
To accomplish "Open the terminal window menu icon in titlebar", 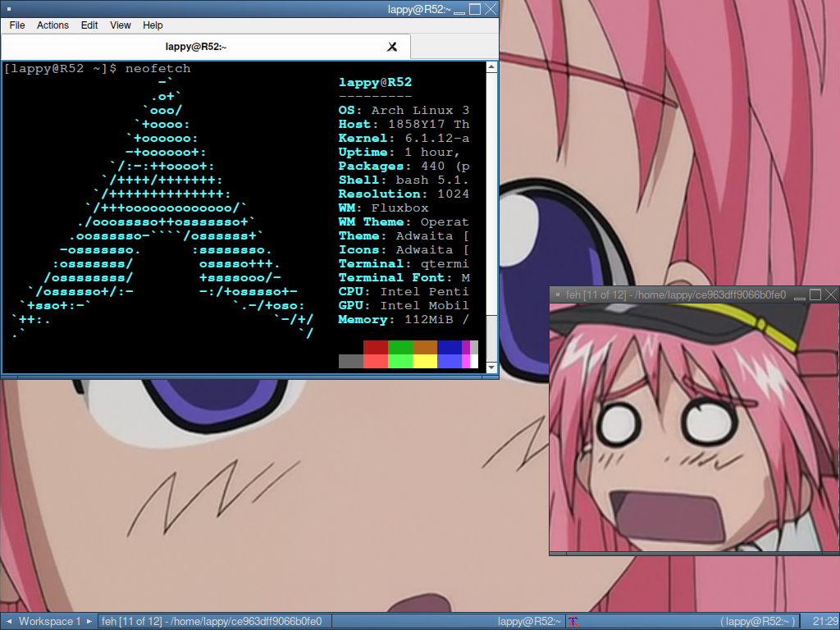I will [8, 9].
